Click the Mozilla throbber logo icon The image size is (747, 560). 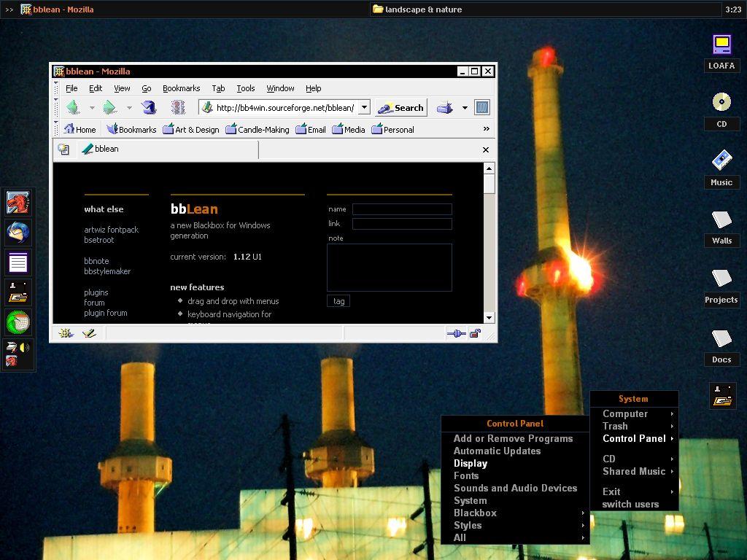point(482,108)
